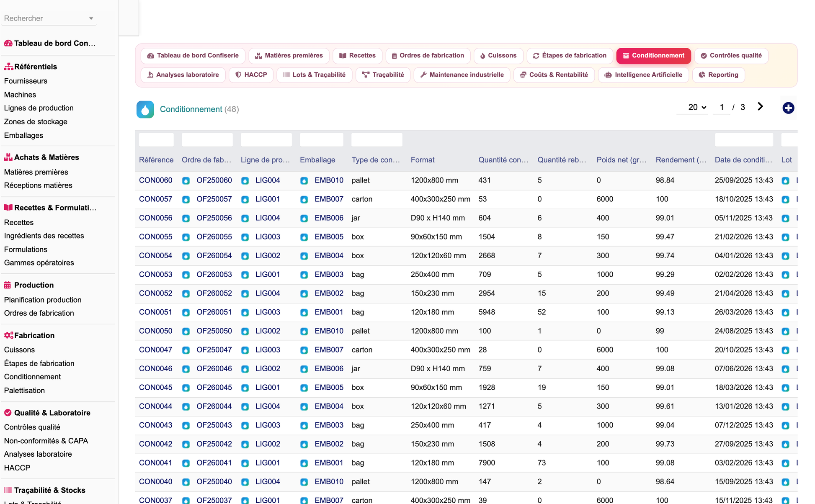Click the current page number field
The width and height of the screenshot is (815, 504).
click(722, 108)
